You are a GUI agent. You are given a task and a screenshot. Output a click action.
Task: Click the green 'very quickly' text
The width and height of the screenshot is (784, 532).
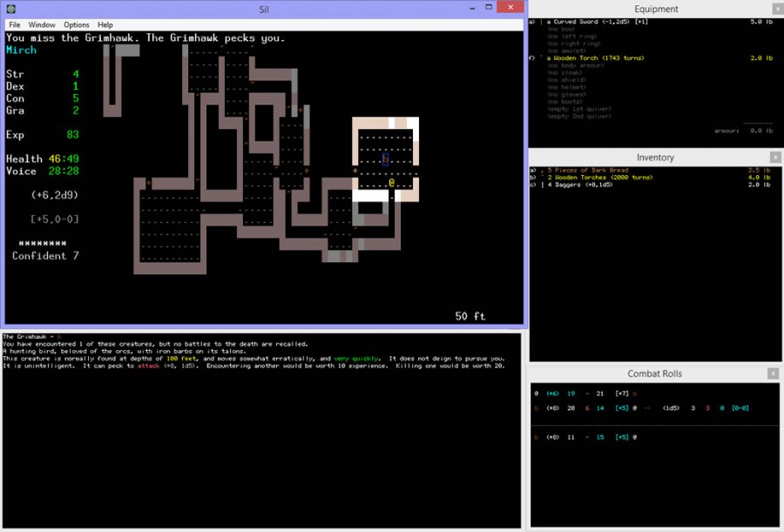click(x=356, y=359)
